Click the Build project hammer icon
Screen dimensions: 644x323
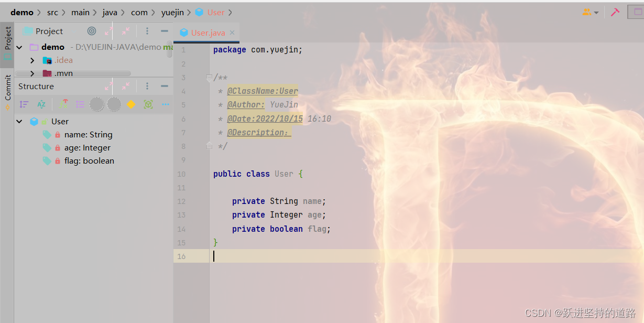(x=615, y=12)
